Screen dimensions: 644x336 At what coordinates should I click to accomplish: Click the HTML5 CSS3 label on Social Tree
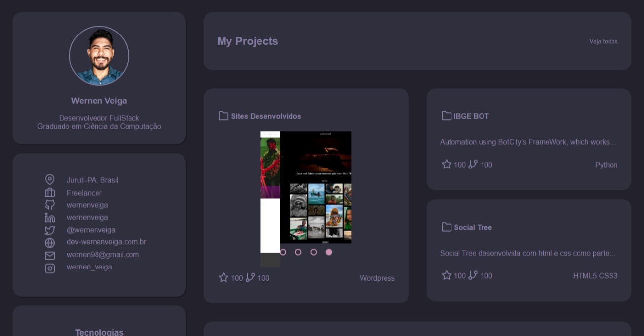pos(595,276)
